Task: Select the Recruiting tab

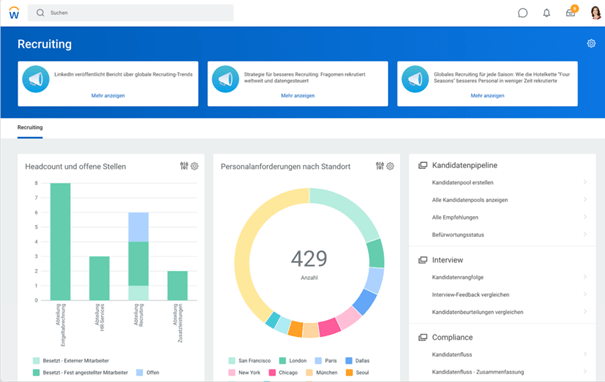Action: point(30,127)
